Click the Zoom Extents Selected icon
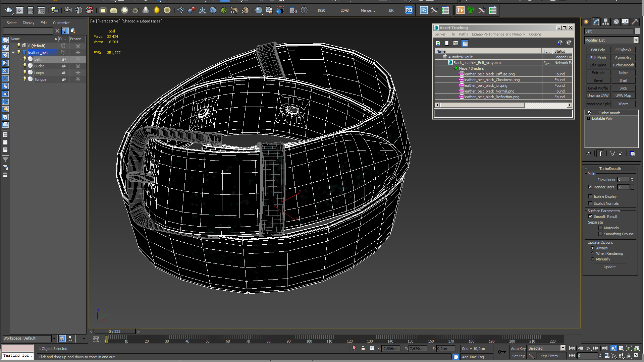 tap(629, 349)
